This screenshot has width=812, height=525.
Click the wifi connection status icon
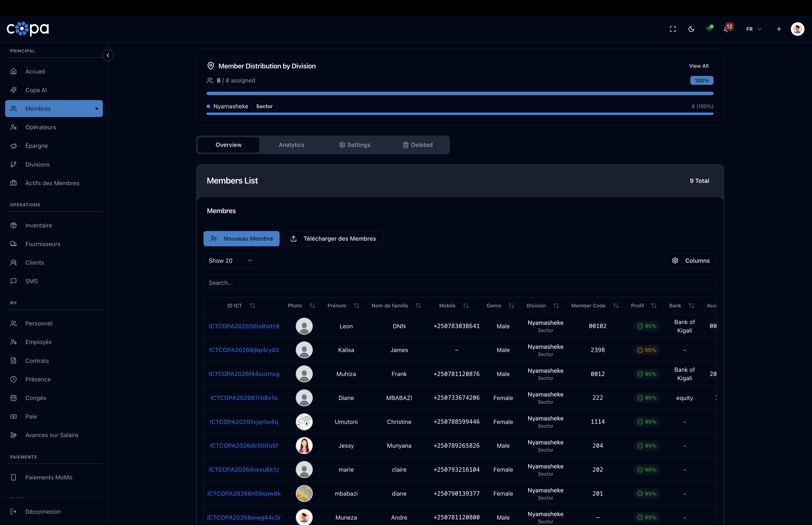tap(709, 29)
